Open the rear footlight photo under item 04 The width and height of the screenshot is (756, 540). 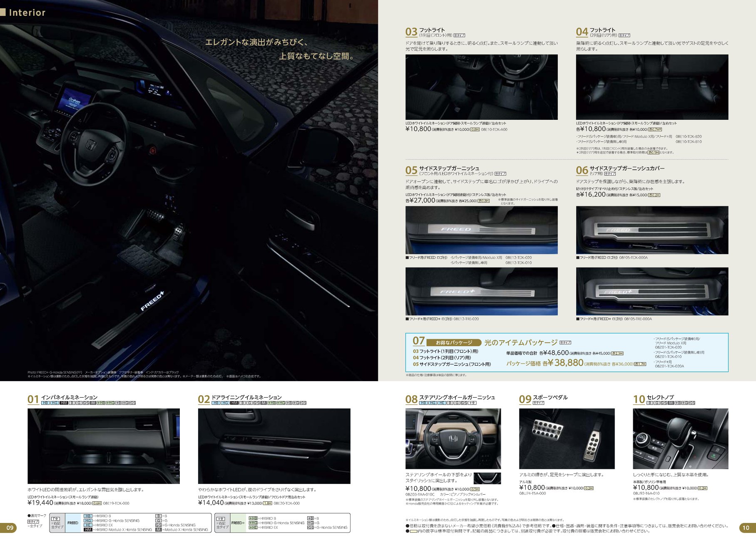[652, 87]
